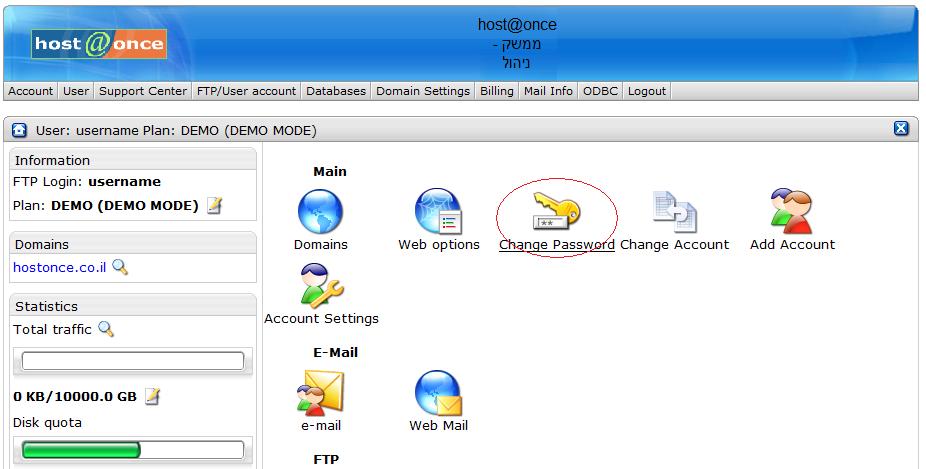Screen dimensions: 926x469
Task: View Total traffic details magnifier
Action: (106, 329)
